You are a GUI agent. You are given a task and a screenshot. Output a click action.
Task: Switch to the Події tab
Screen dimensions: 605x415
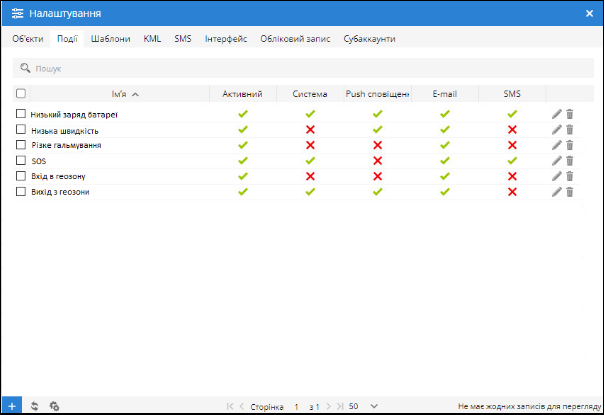(67, 39)
